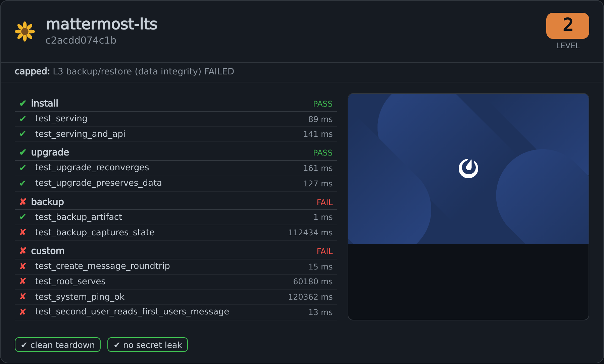604x364 pixels.
Task: Click the clean teardown badge
Action: coord(58,345)
